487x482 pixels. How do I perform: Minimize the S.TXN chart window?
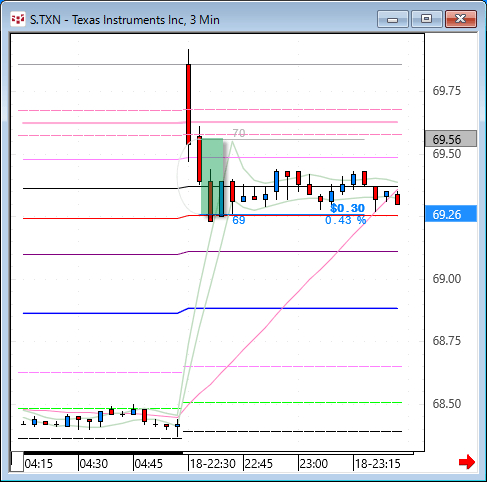tap(393, 19)
